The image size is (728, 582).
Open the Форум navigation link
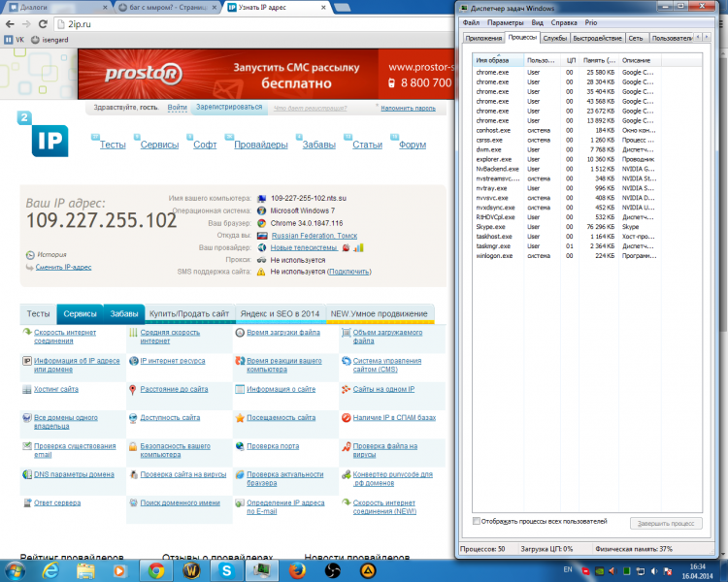click(413, 145)
